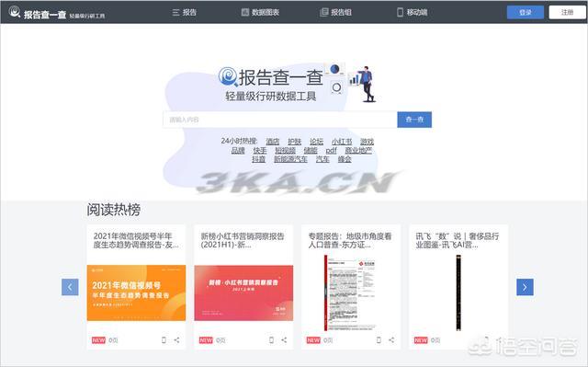Search hot keyword 论坛
This screenshot has height=367, width=588.
point(316,142)
